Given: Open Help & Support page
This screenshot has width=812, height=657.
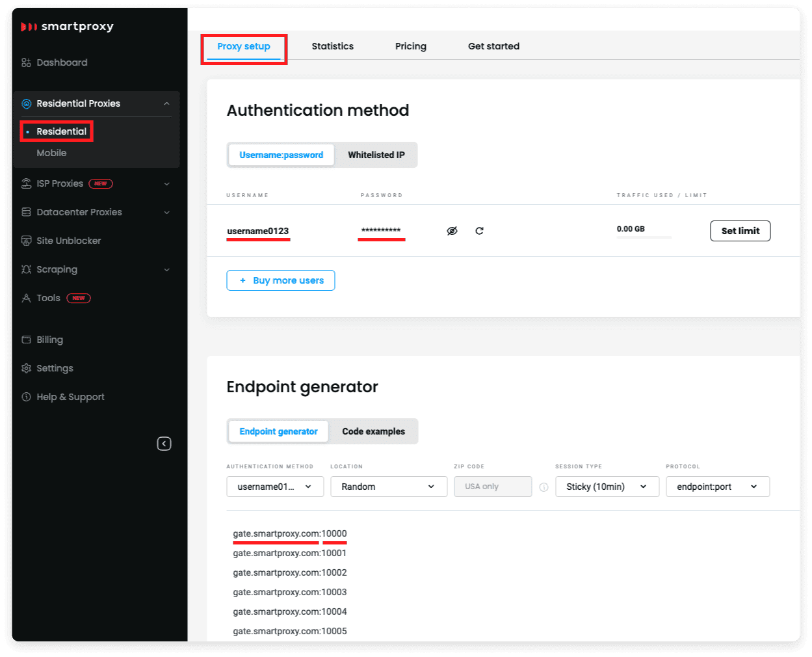Looking at the screenshot, I should (x=70, y=397).
